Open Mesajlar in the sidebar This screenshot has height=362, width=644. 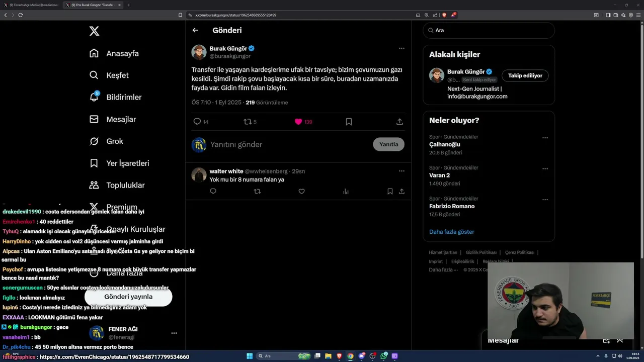tap(113, 119)
